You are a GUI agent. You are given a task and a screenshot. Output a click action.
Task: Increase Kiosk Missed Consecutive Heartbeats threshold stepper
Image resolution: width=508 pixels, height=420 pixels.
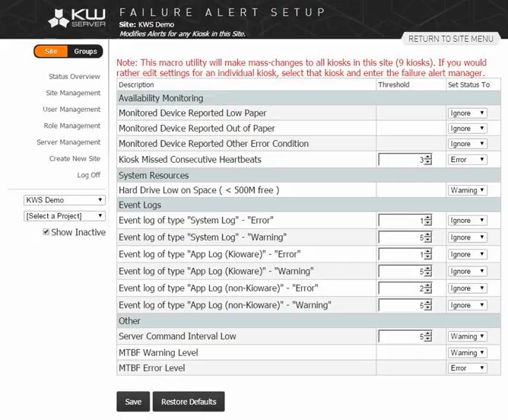pyautogui.click(x=428, y=157)
